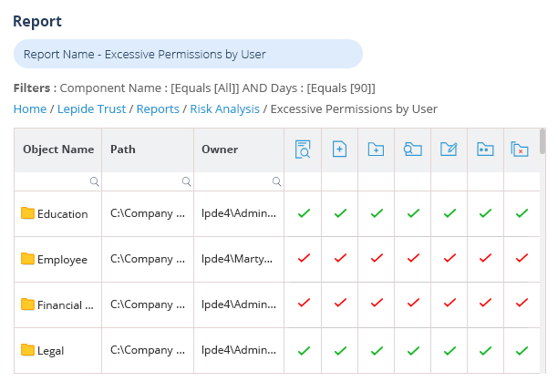Click Employee row's C:\Company ... path cell
Viewport: 558px width, 392px height.
(x=148, y=259)
